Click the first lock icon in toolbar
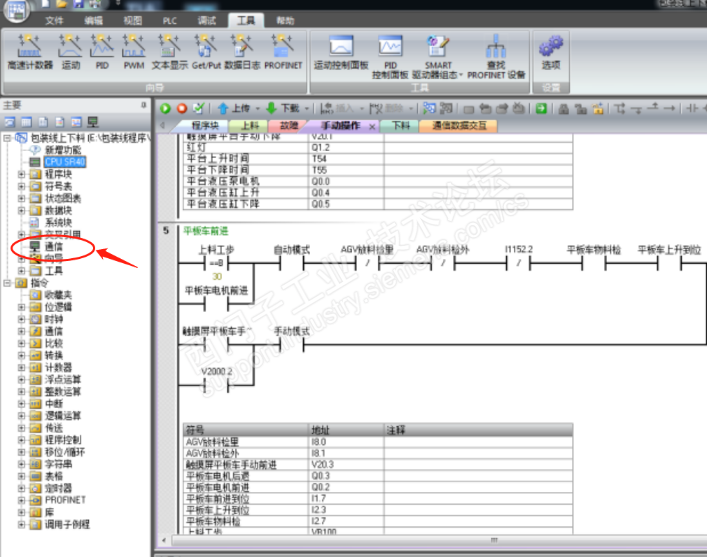707x557 pixels. (564, 108)
